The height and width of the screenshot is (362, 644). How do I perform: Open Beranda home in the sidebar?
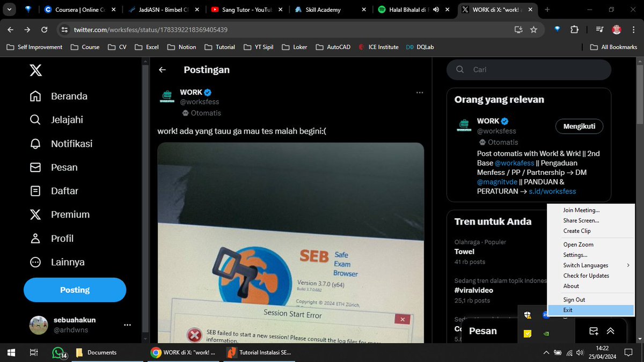[58, 96]
